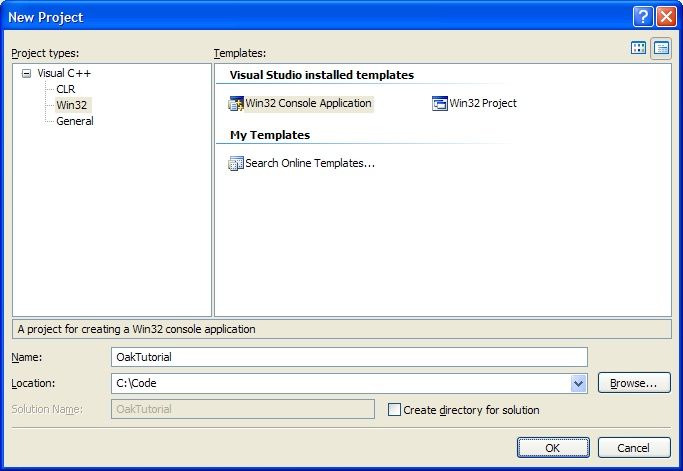Click the Search Online Templates label

[310, 163]
